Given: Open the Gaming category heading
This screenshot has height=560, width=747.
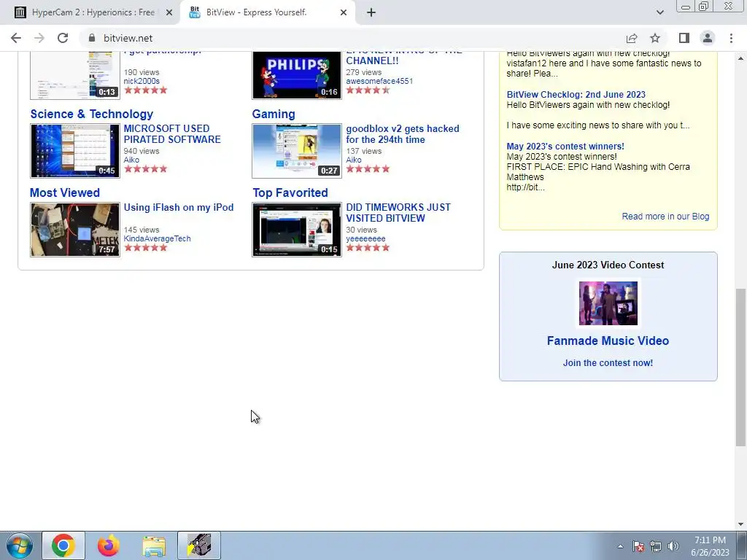Looking at the screenshot, I should (274, 114).
